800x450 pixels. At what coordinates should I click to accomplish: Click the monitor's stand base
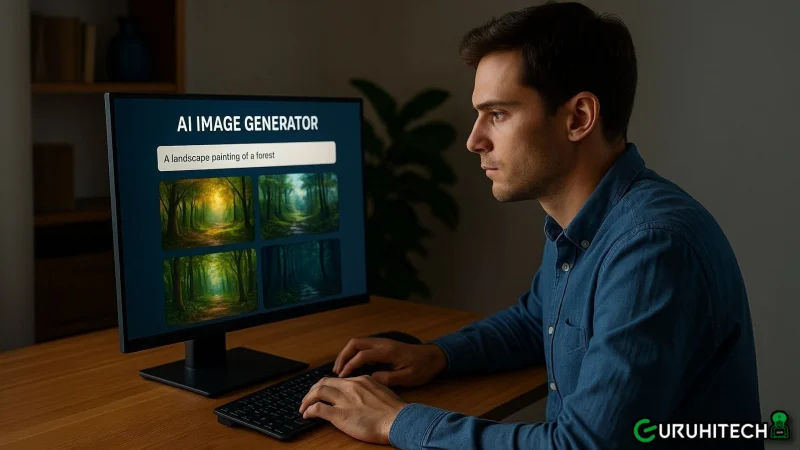tap(222, 371)
